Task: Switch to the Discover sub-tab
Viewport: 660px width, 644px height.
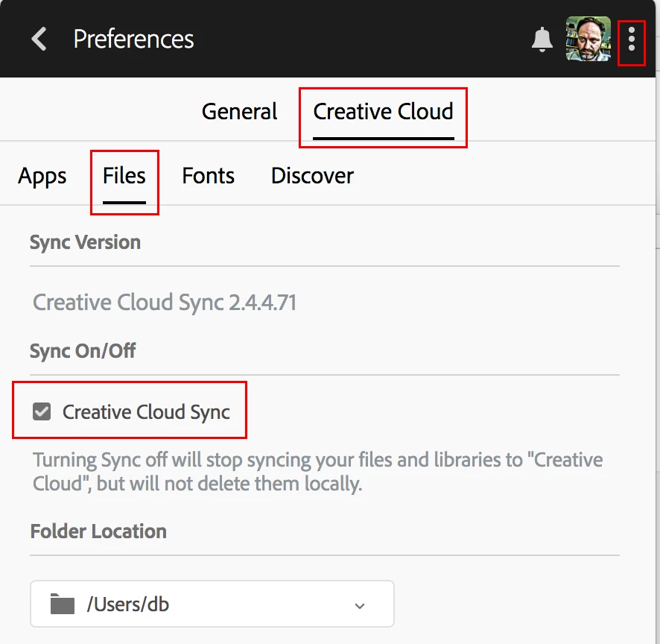Action: pos(312,176)
